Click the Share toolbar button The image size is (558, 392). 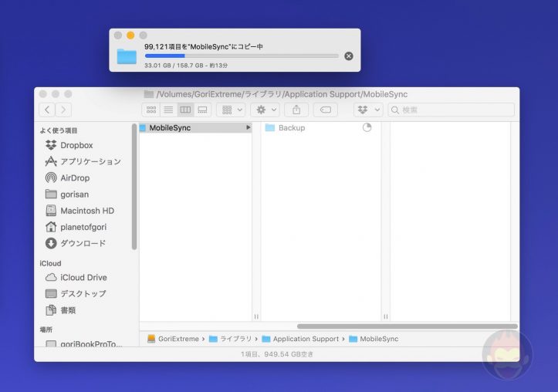pyautogui.click(x=296, y=110)
